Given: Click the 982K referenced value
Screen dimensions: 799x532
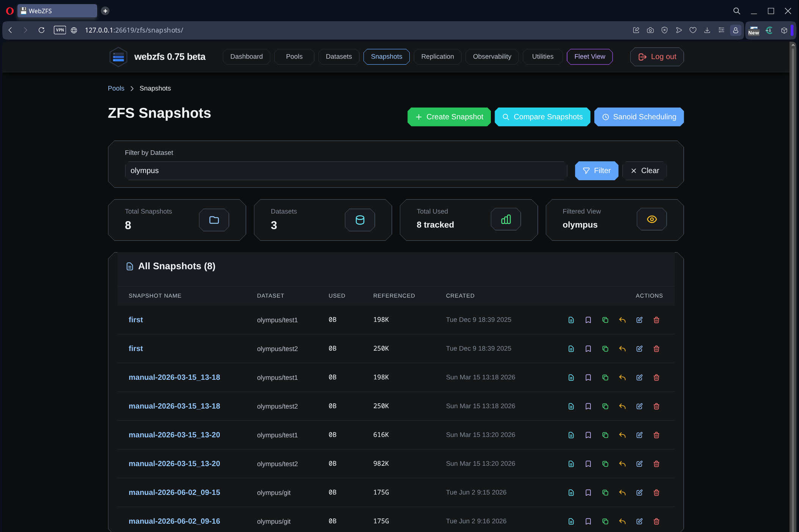Looking at the screenshot, I should (381, 464).
